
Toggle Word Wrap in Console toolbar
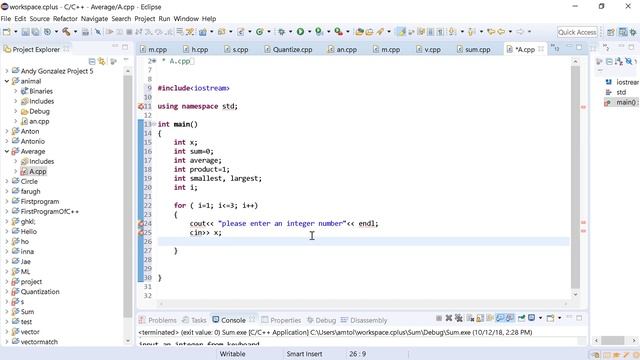(490, 318)
